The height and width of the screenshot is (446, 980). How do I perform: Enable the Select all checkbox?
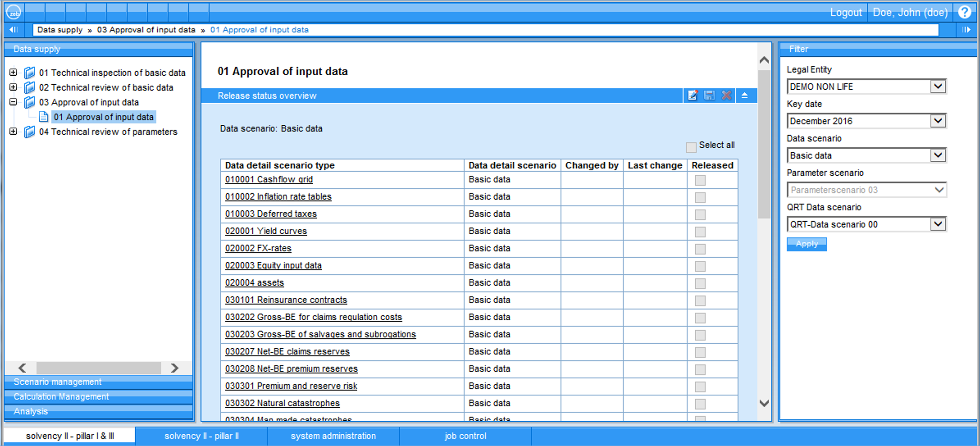tap(691, 147)
